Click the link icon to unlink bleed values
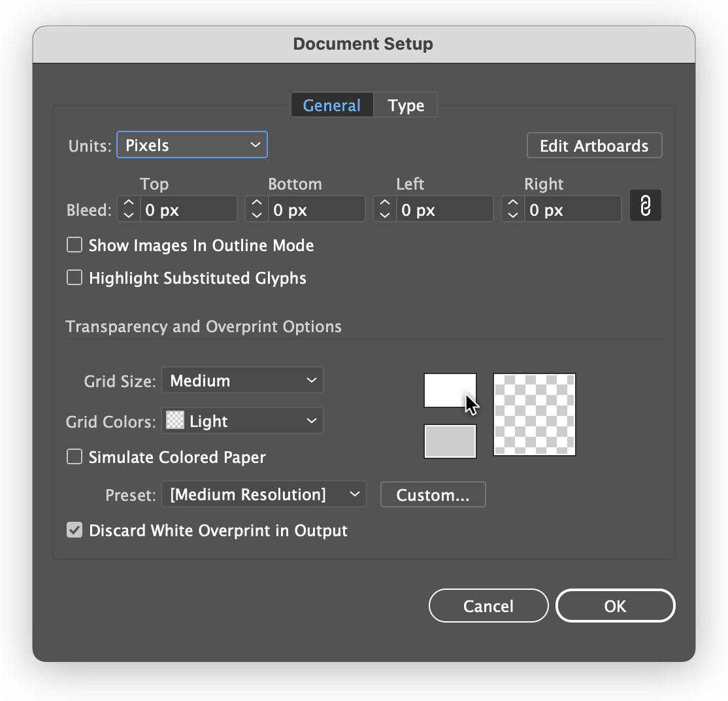 point(645,207)
